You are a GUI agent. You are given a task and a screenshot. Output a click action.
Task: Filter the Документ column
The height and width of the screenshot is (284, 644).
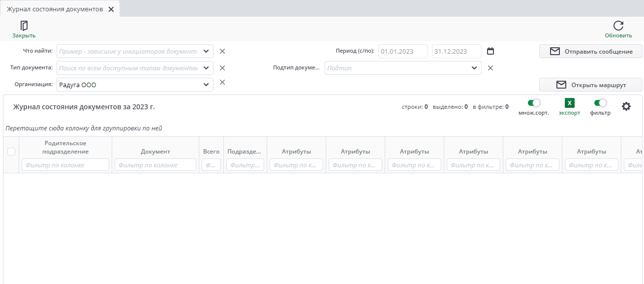tap(155, 165)
